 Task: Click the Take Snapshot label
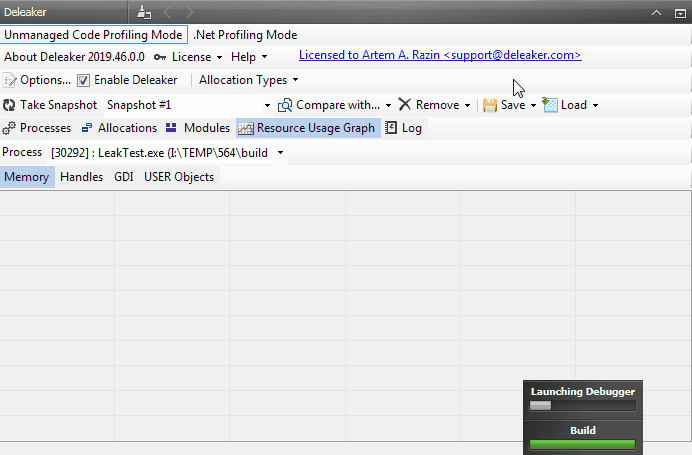58,105
